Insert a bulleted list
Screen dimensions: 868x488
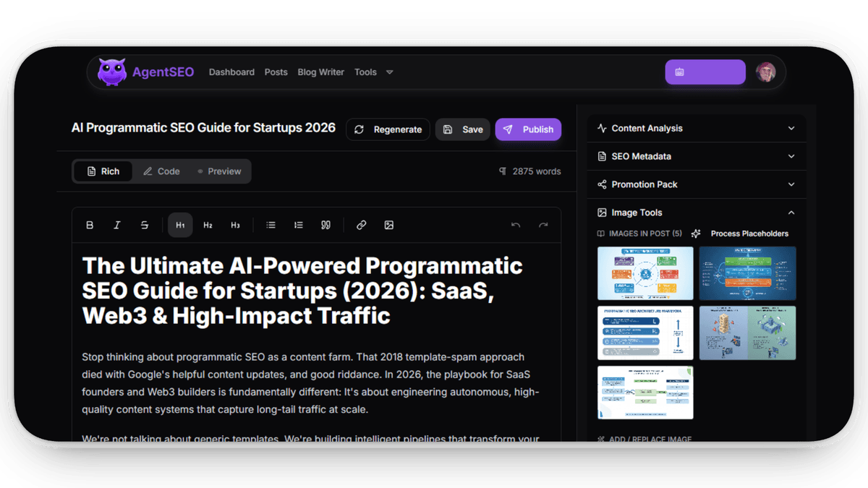(271, 226)
